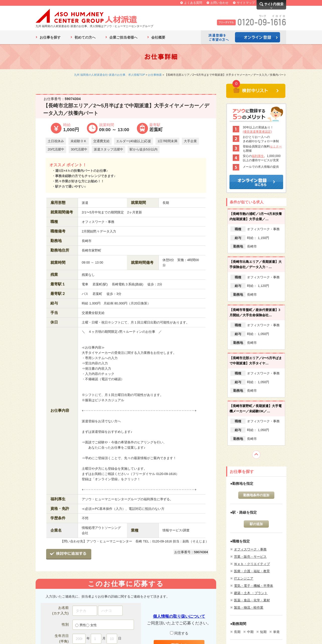Open 営業・販売・サービス job type link

tap(250, 556)
